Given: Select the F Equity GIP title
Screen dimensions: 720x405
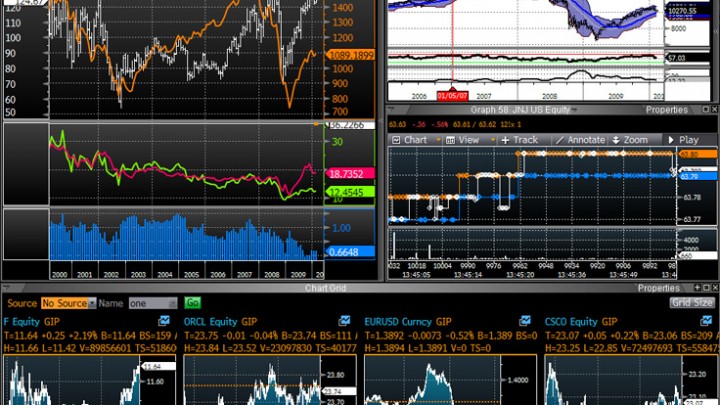Looking at the screenshot, I should click(32, 322).
